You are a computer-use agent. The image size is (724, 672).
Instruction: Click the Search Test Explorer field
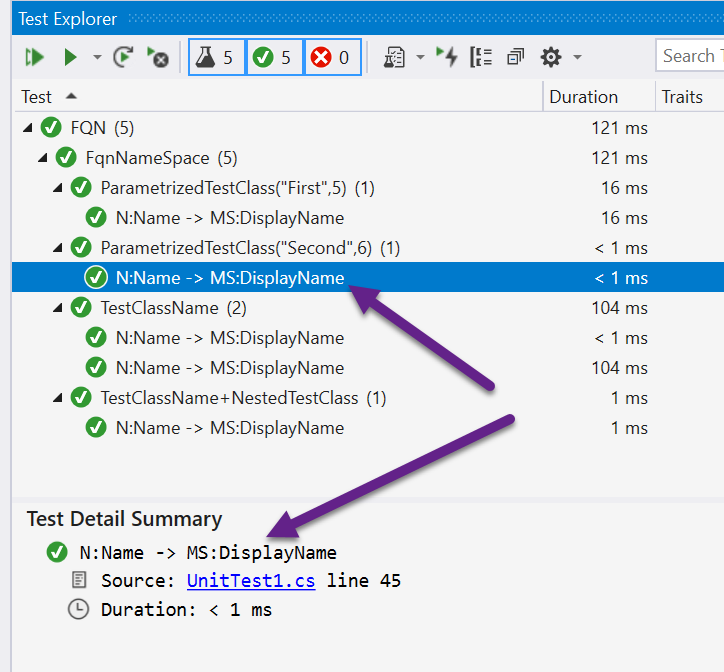[x=690, y=56]
